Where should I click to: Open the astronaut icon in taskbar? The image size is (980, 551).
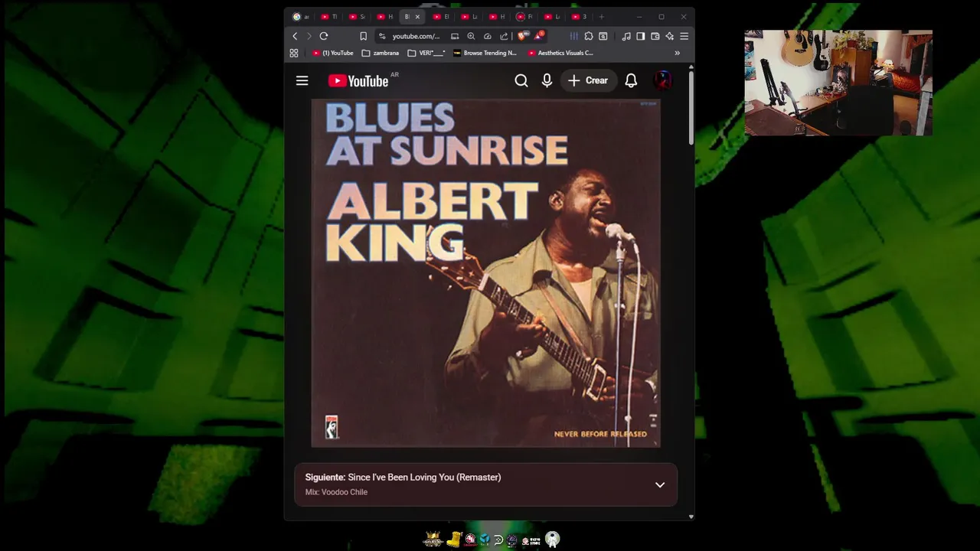[x=552, y=540]
